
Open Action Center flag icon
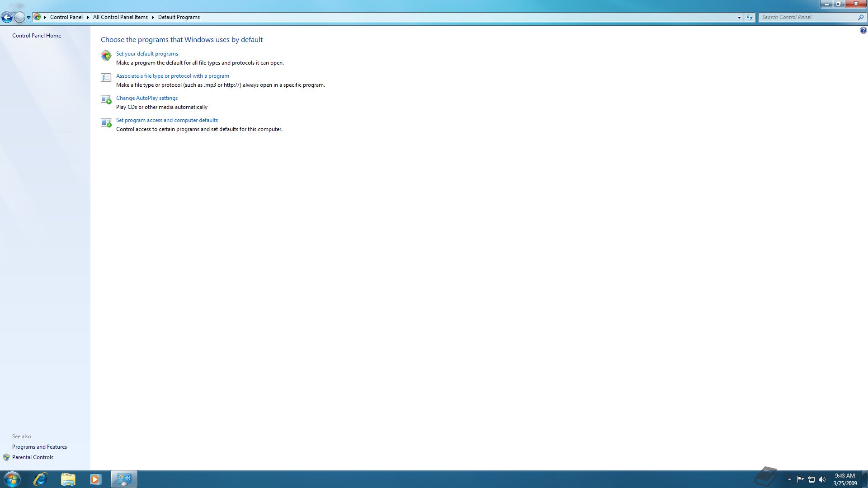(x=801, y=479)
